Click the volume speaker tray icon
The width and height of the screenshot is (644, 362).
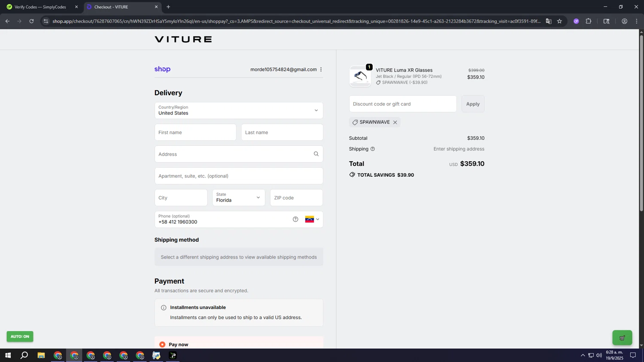pos(599,355)
